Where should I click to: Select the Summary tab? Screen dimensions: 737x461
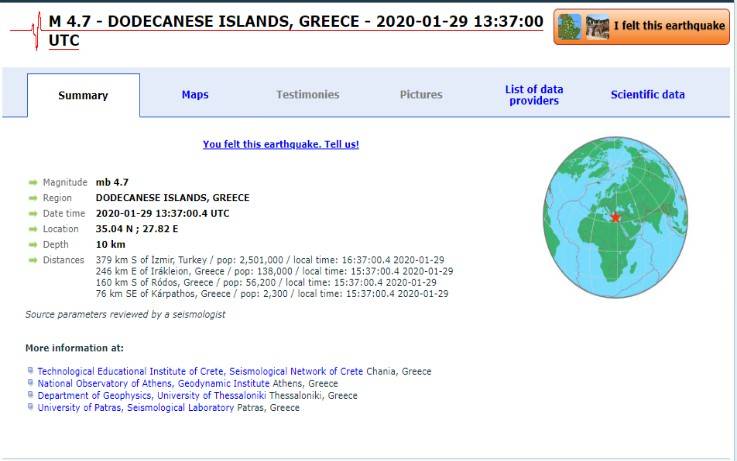(x=83, y=96)
